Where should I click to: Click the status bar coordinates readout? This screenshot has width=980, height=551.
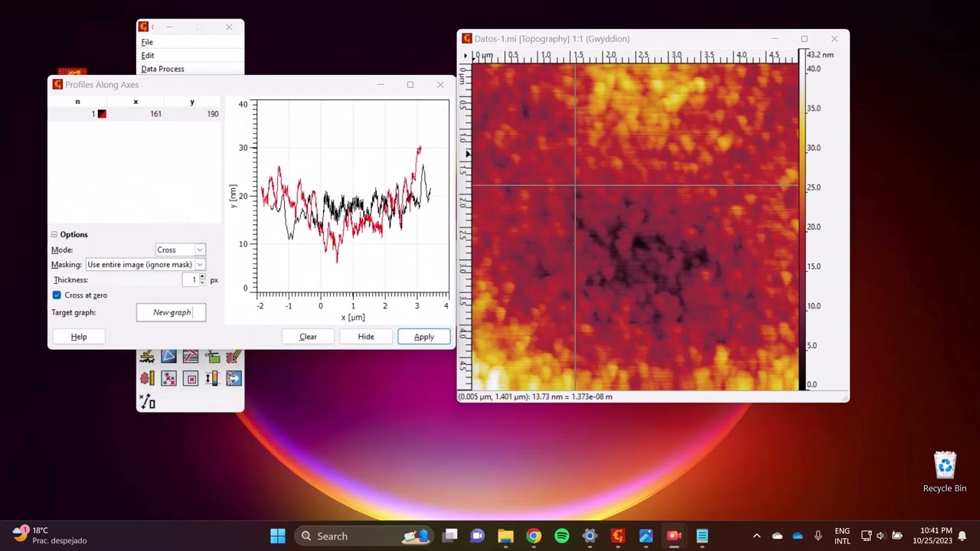(535, 396)
